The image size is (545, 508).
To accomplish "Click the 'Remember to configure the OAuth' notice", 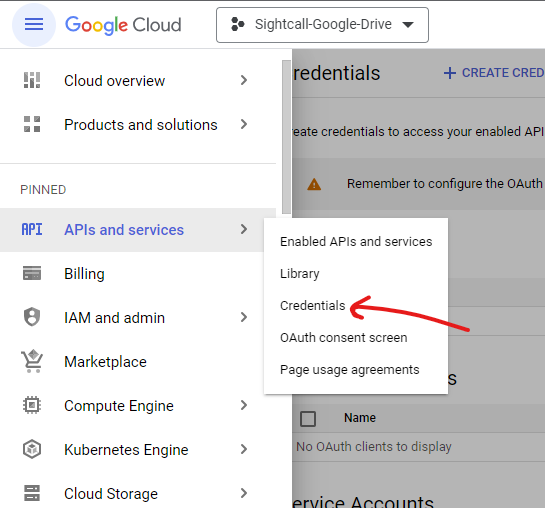I will (445, 183).
